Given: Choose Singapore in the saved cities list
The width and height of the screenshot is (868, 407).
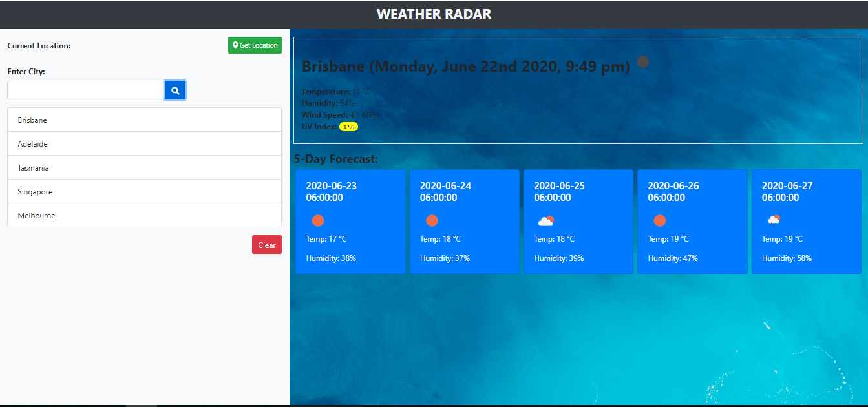Looking at the screenshot, I should coord(144,192).
